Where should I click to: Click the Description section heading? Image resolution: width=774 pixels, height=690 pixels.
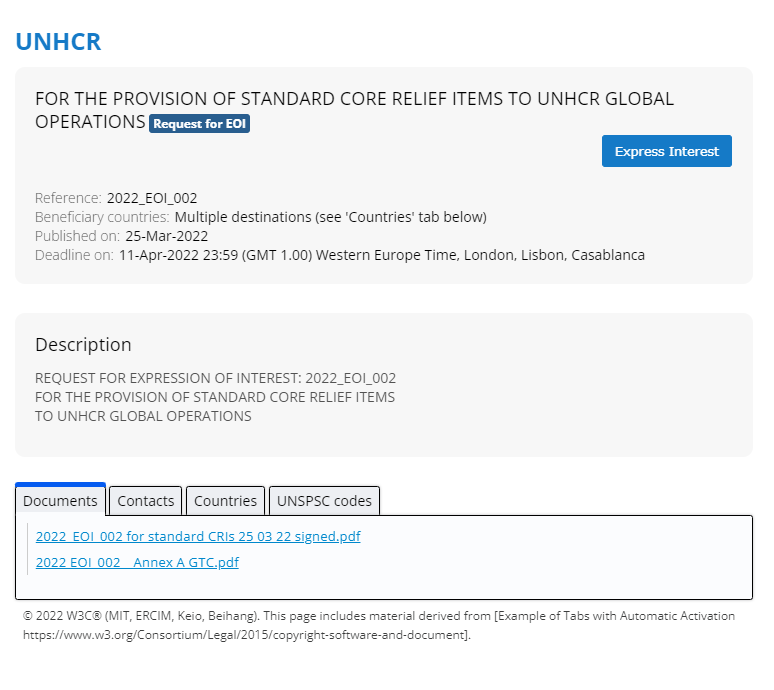pos(83,345)
